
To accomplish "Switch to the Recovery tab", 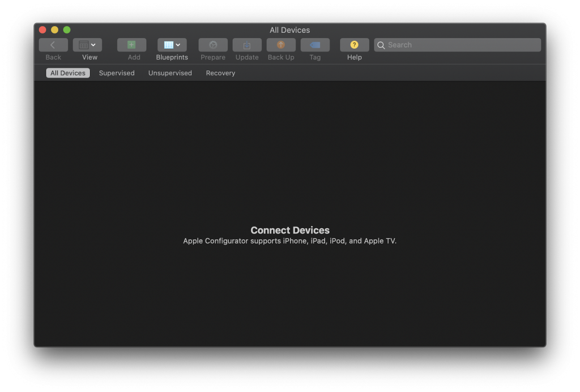I will (x=220, y=73).
